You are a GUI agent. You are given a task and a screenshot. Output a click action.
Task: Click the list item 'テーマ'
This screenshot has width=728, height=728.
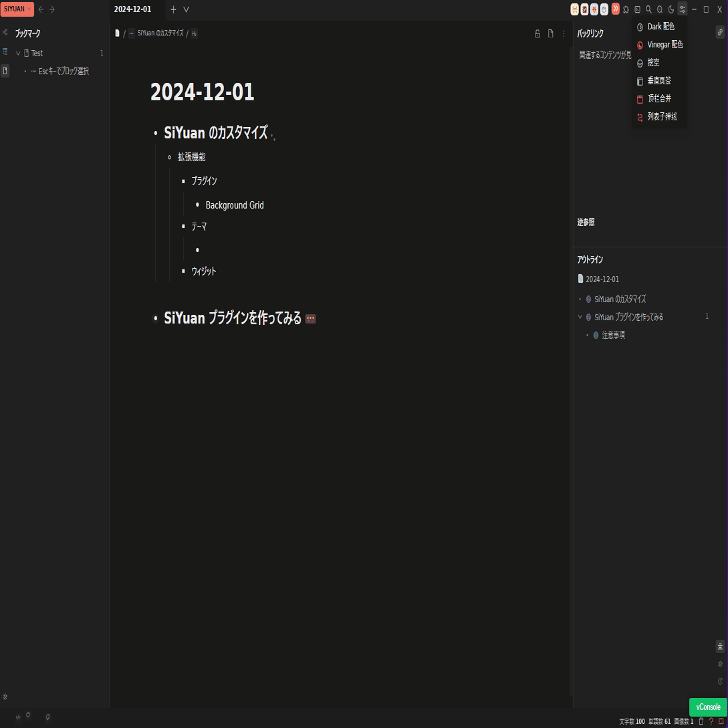199,227
